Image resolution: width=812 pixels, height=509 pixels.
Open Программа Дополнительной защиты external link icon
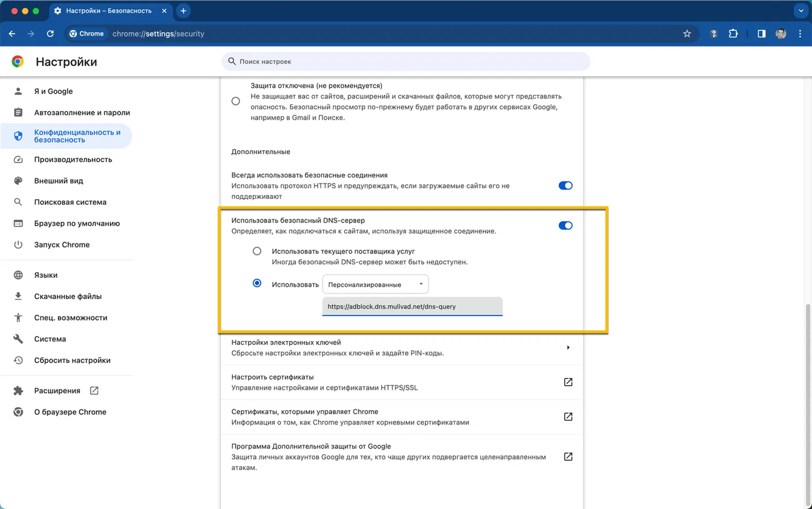[x=568, y=457]
